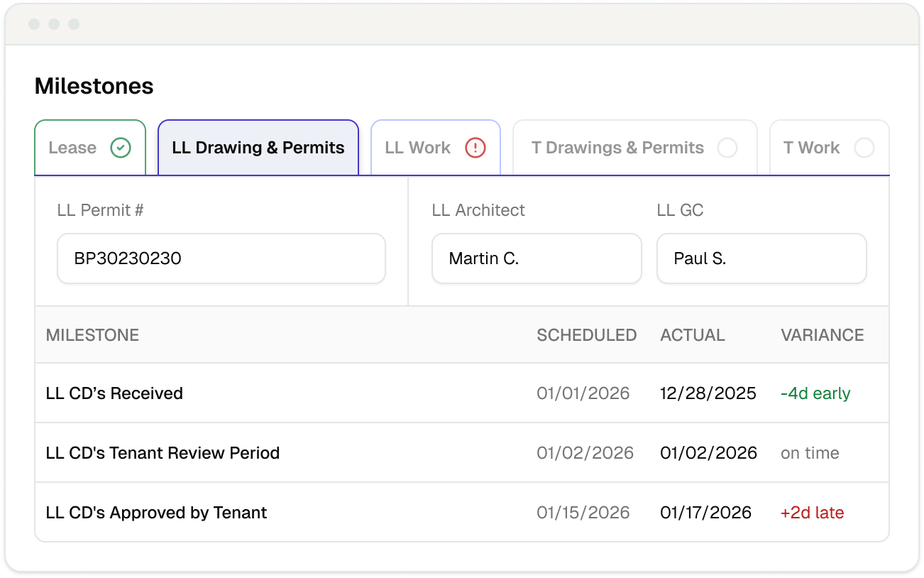924x578 pixels.
Task: Click actual date 01/02/2026 for Tenant Review Period
Action: point(709,453)
